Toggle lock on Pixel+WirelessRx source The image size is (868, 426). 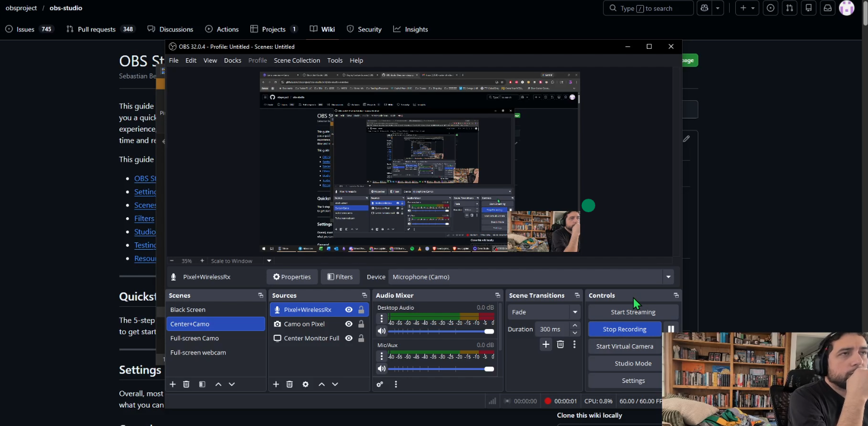tap(361, 310)
